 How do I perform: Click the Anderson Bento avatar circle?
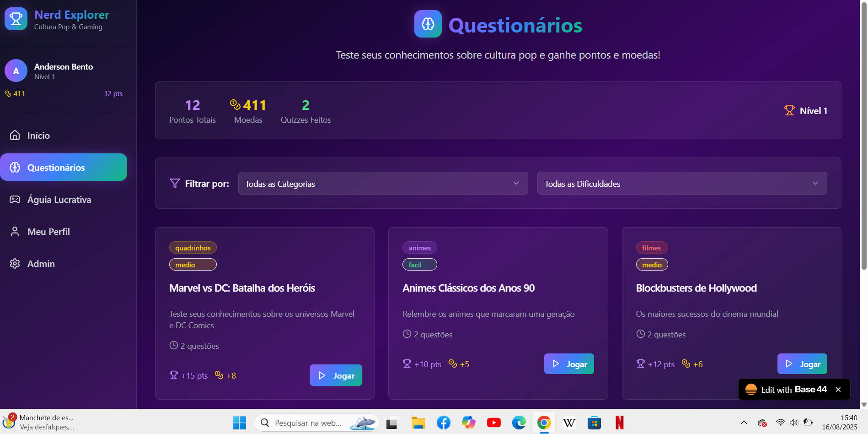click(16, 71)
